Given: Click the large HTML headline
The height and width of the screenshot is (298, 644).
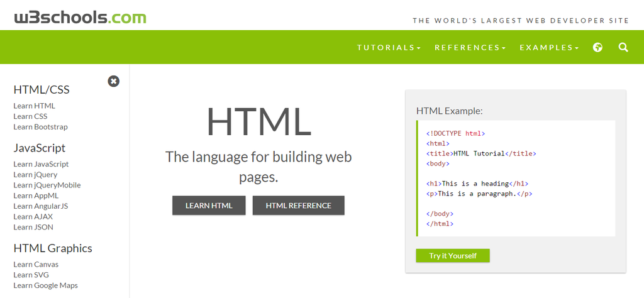Looking at the screenshot, I should pos(258,122).
